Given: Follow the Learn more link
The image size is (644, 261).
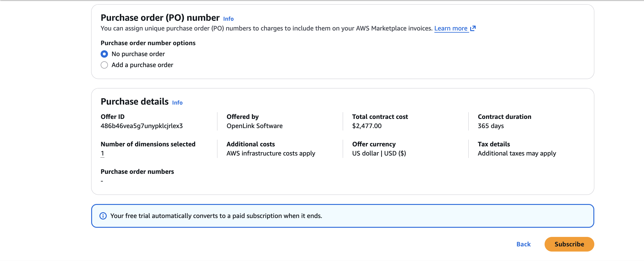Looking at the screenshot, I should click(451, 28).
